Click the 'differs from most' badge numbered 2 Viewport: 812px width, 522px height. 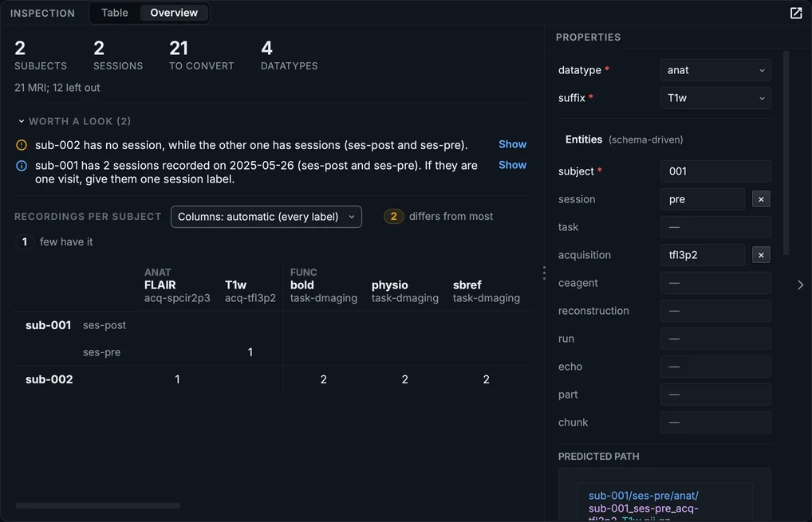[393, 216]
